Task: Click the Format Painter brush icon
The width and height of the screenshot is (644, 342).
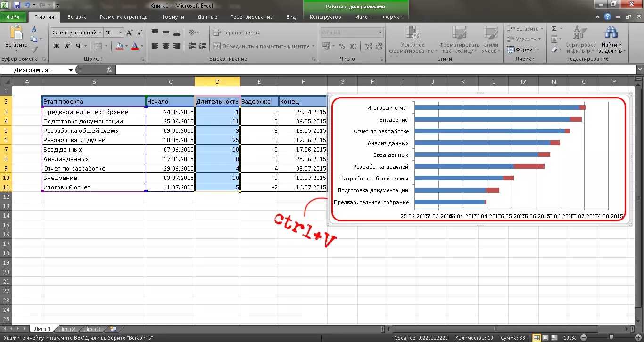Action: tap(34, 49)
